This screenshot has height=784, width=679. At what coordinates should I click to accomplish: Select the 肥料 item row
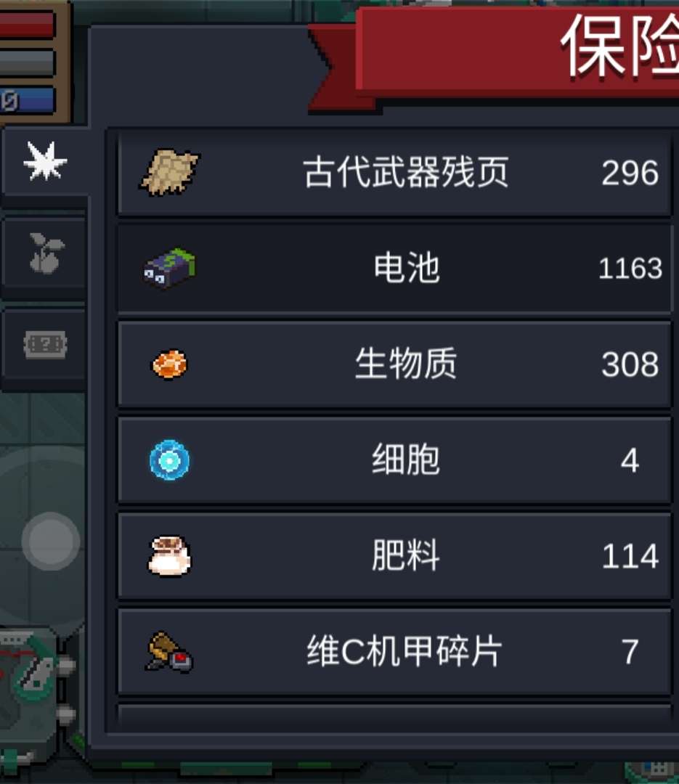[x=394, y=556]
